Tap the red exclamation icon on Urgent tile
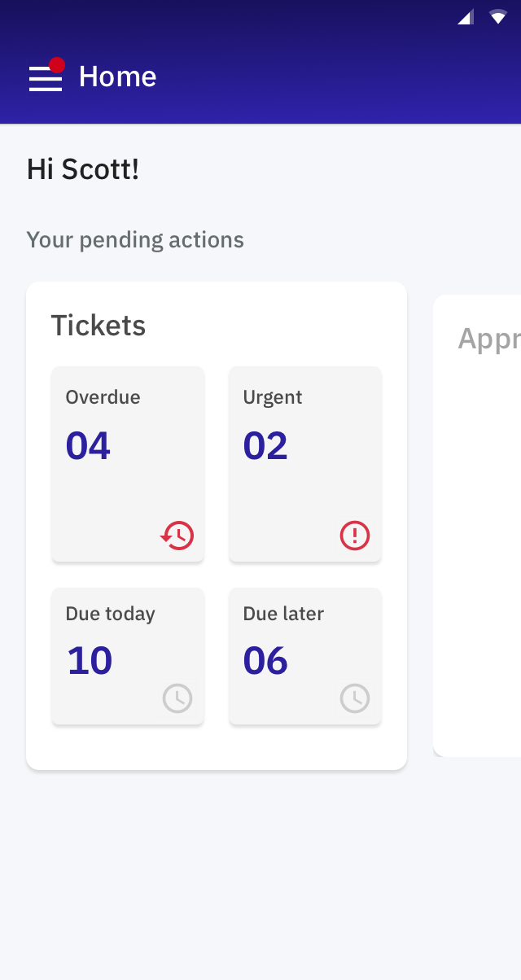521x980 pixels. 354,536
